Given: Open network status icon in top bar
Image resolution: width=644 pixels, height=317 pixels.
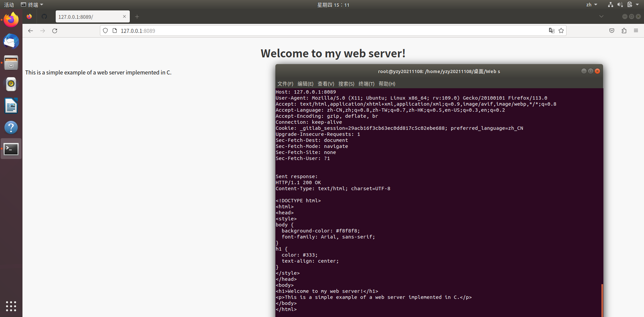Looking at the screenshot, I should (610, 5).
